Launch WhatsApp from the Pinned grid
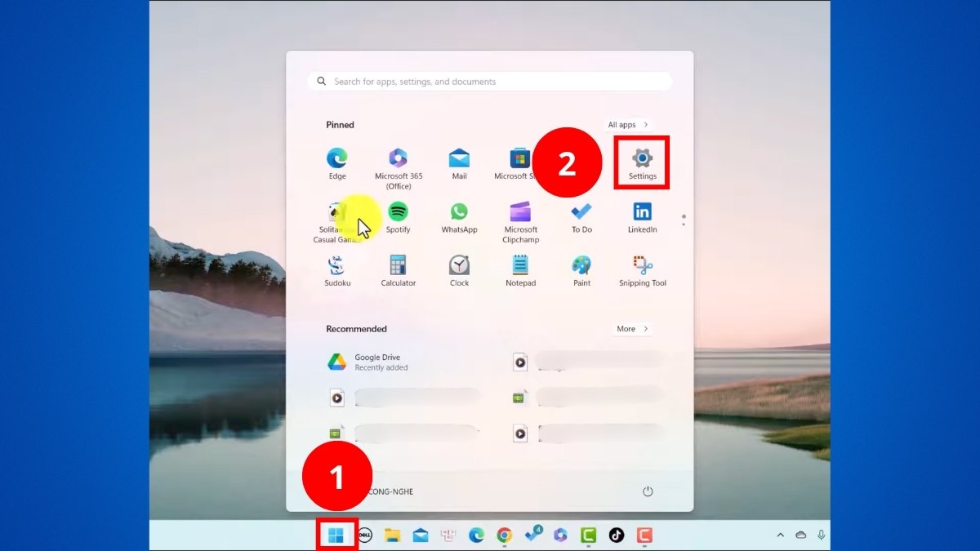Viewport: 980px width, 551px height. [459, 218]
